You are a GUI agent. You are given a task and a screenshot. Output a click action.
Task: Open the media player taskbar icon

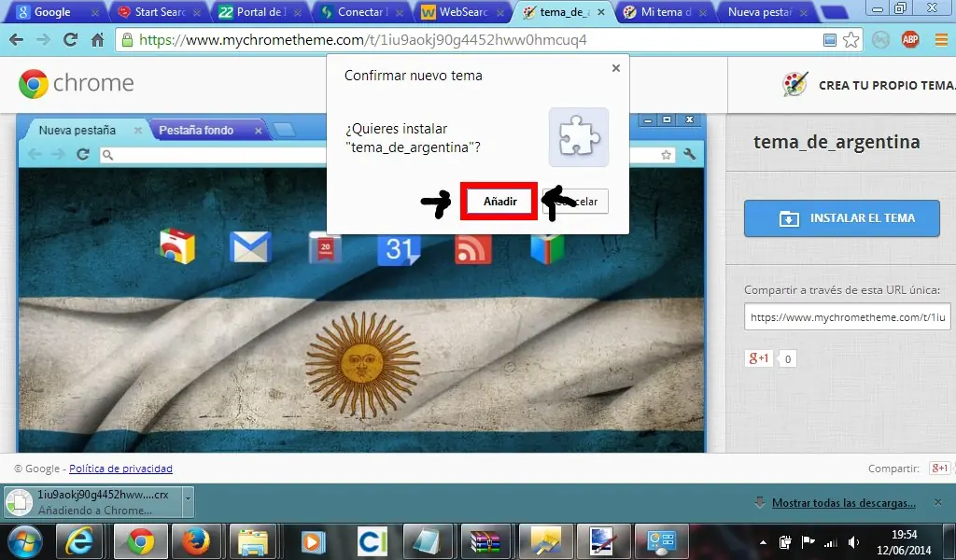click(x=312, y=541)
